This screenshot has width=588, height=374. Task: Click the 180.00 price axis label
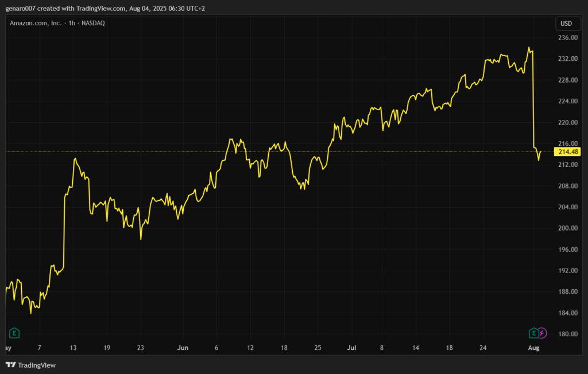(x=567, y=334)
